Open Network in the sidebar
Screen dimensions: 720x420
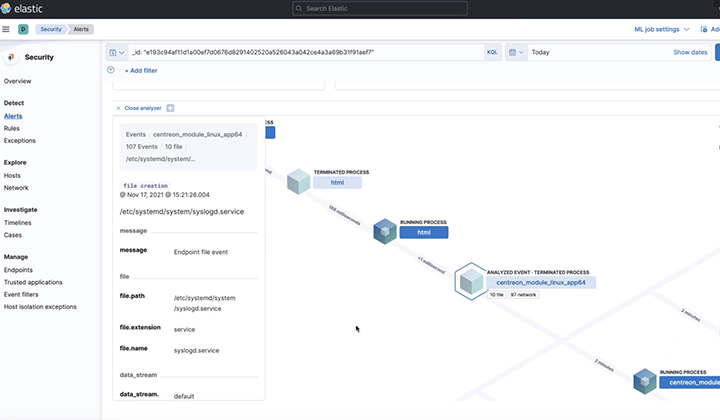16,188
